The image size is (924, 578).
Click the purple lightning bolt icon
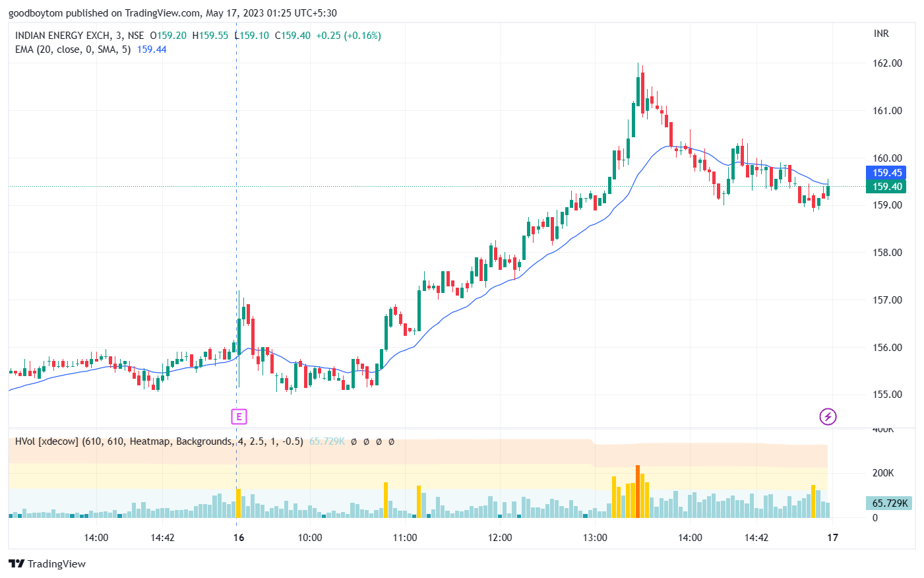coord(828,416)
